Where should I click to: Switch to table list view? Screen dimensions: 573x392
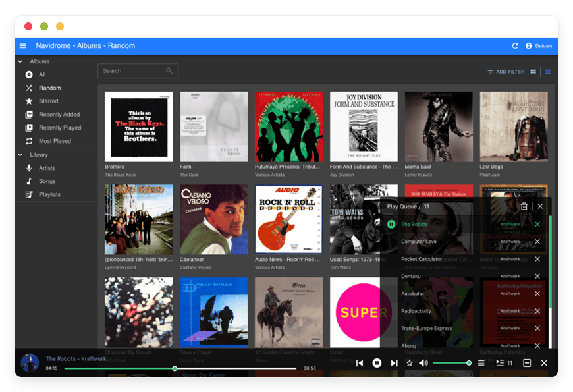point(547,72)
